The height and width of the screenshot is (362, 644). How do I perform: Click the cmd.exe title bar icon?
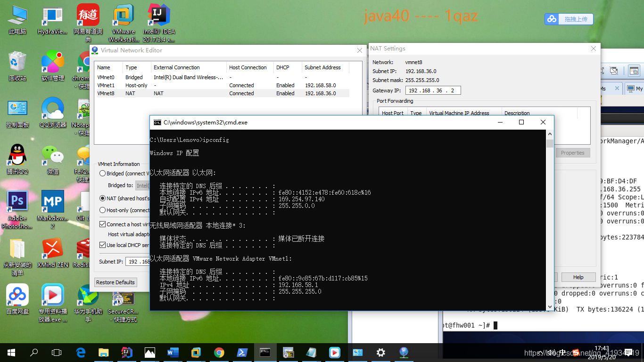157,122
